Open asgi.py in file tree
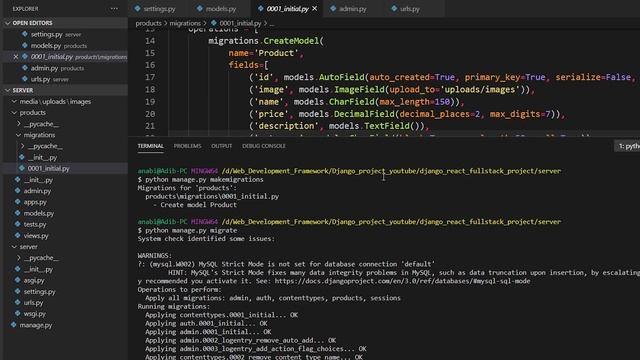The height and width of the screenshot is (360, 640). (x=34, y=280)
